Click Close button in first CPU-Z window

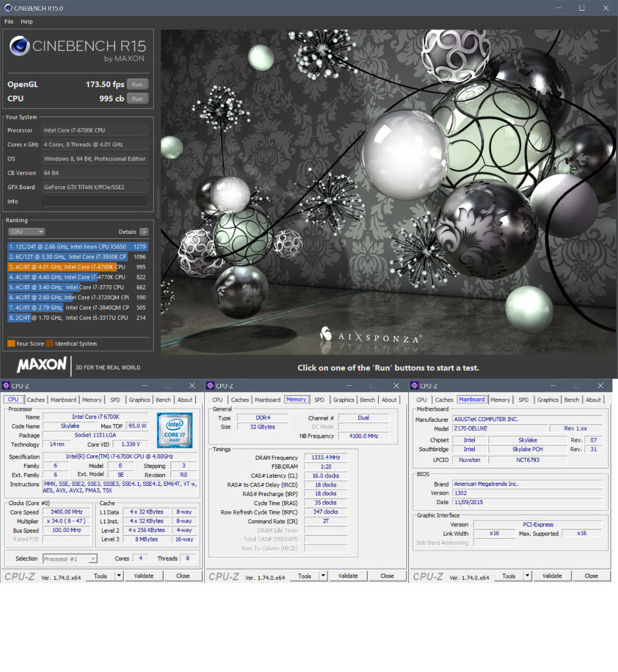pos(183,576)
